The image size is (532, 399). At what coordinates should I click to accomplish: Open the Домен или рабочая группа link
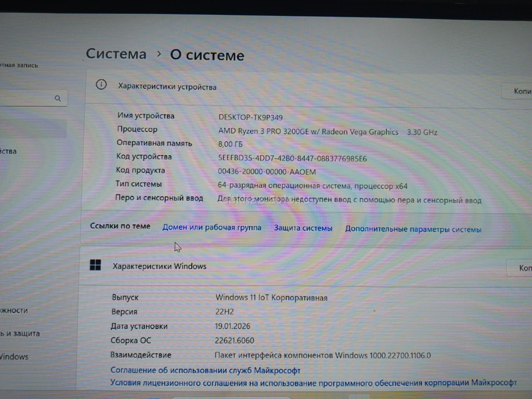point(212,227)
